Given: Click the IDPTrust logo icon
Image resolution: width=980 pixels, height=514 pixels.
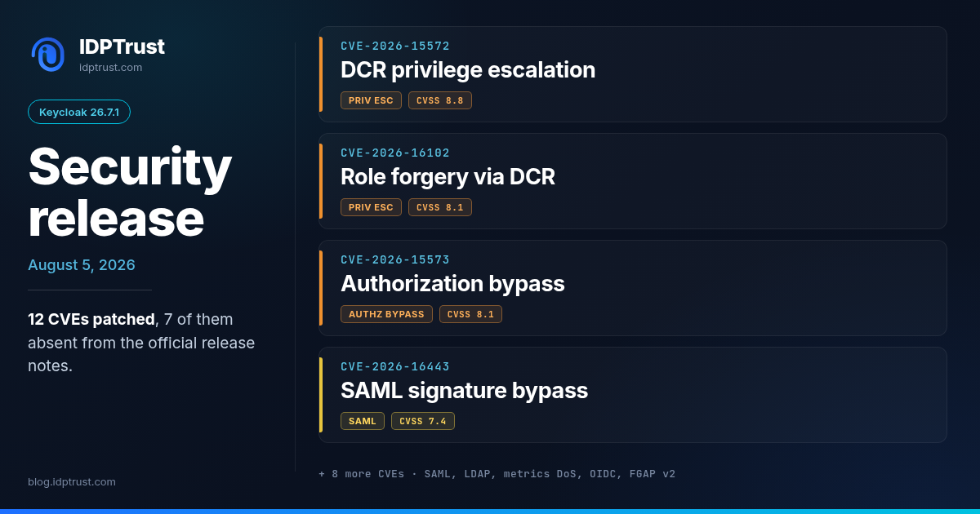Looking at the screenshot, I should [x=48, y=55].
